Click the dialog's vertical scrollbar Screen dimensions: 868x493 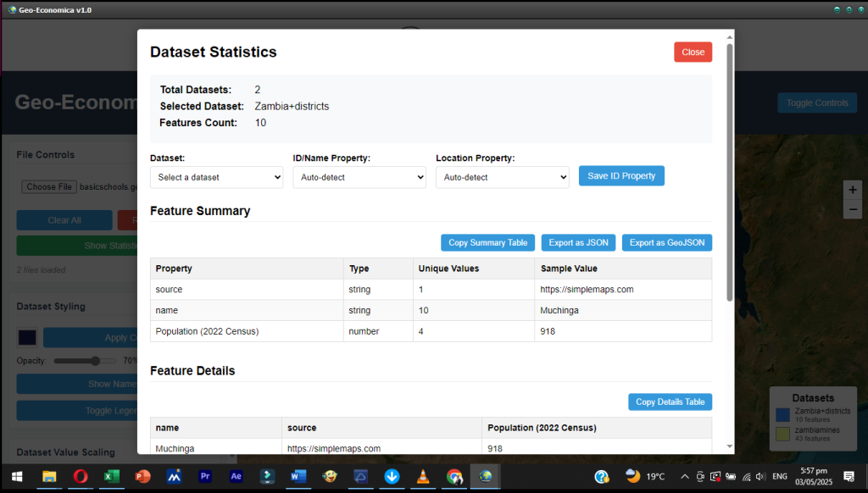pos(729,169)
